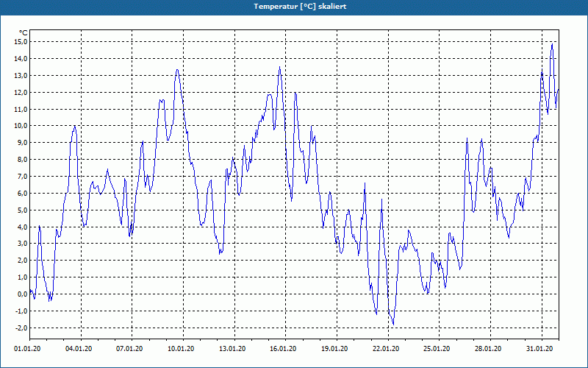Click the 5,0 y-axis label
This screenshot has height=368, width=588.
pos(23,210)
